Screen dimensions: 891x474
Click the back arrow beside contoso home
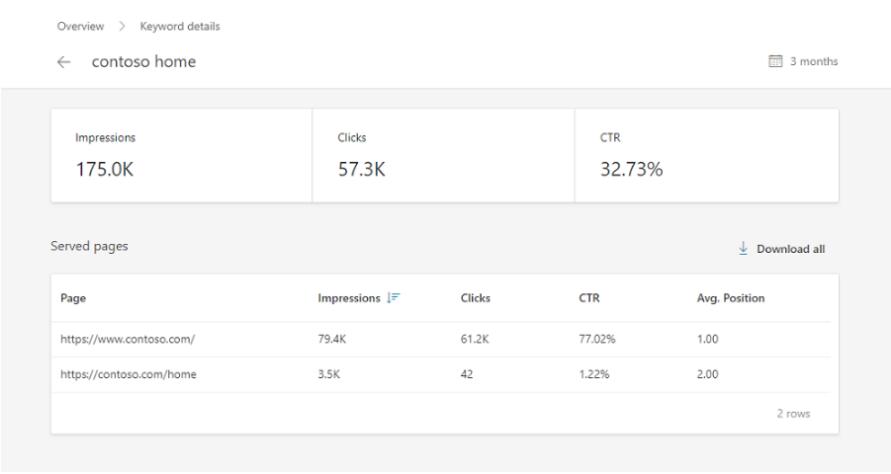(64, 62)
